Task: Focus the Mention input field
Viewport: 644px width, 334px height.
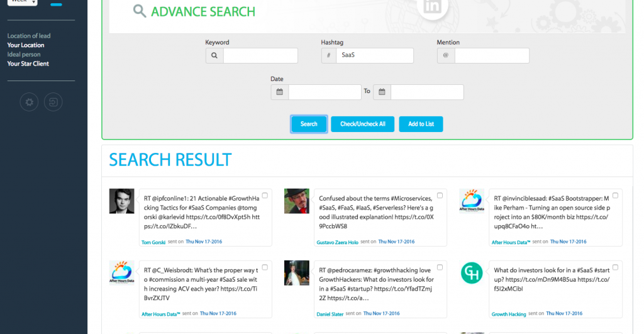Action: pyautogui.click(x=492, y=55)
